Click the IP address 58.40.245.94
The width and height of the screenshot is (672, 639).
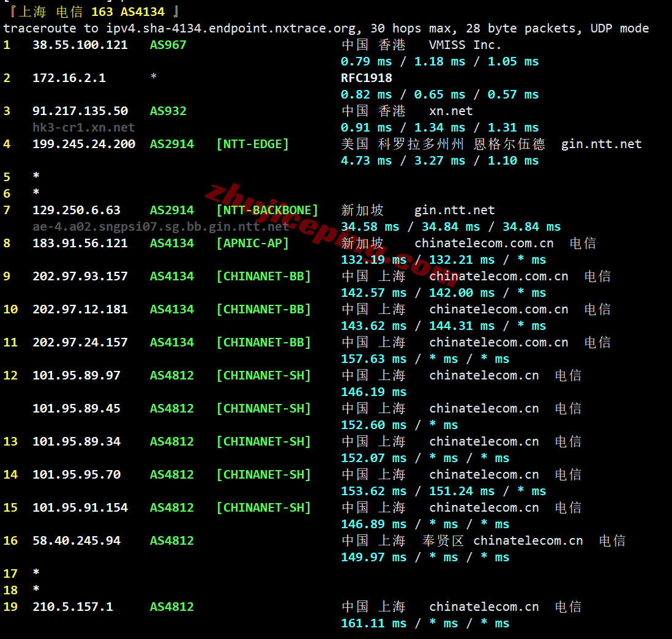pos(77,540)
